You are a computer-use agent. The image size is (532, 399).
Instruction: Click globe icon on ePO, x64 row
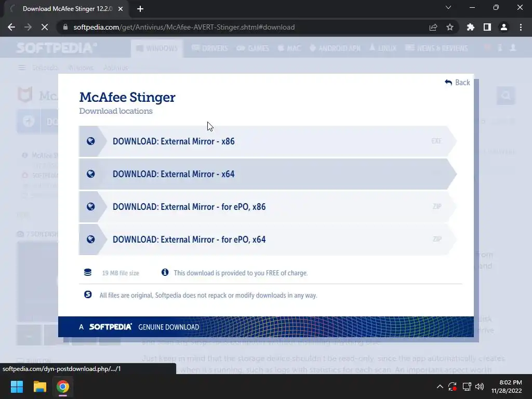tap(90, 240)
